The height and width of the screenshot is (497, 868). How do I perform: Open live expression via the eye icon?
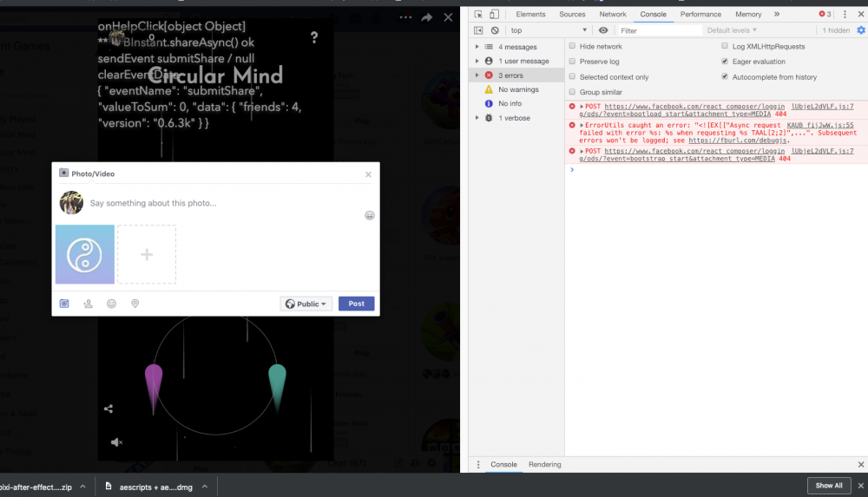(x=603, y=30)
